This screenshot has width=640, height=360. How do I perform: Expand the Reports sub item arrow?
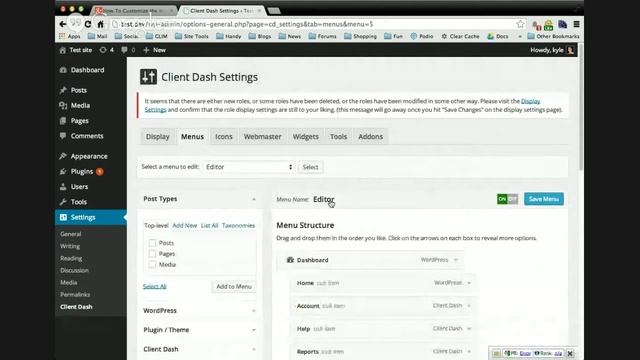469,351
